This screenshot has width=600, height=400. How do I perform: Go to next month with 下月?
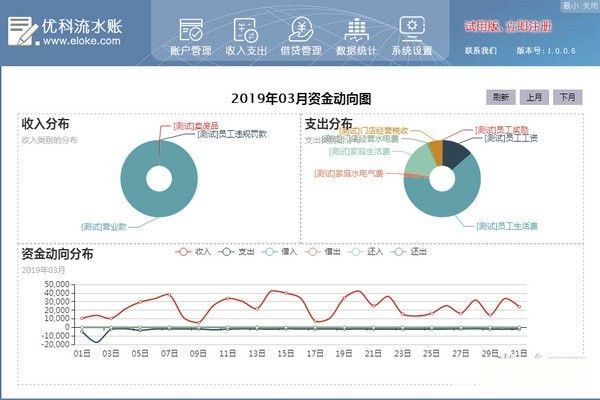[567, 97]
